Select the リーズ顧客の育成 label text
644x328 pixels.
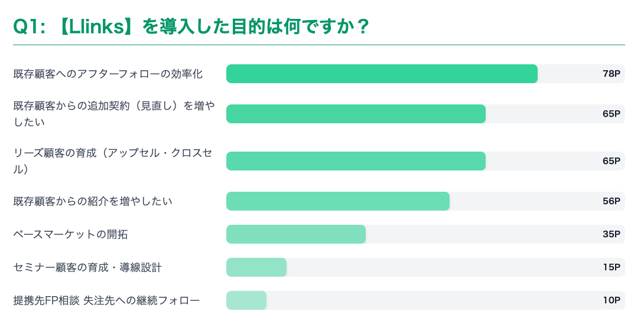[113, 161]
